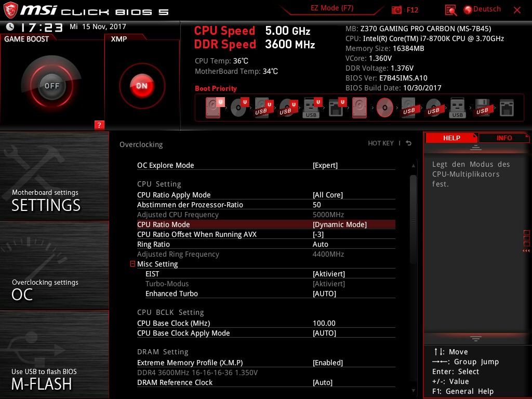The image size is (532, 399).
Task: Click the scrollbar down arrow
Action: (413, 391)
